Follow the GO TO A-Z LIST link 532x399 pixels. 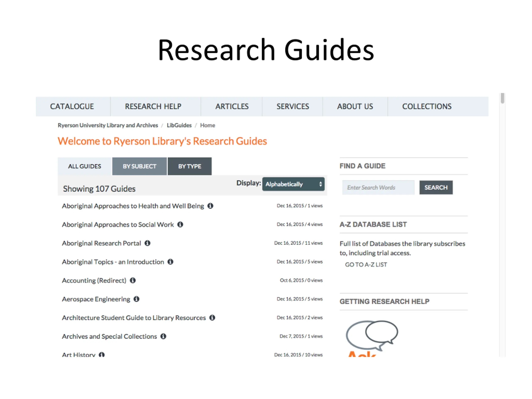pos(366,265)
